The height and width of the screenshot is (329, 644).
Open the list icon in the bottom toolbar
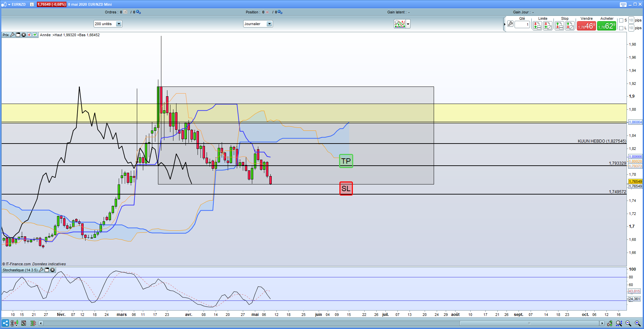pyautogui.click(x=23, y=323)
